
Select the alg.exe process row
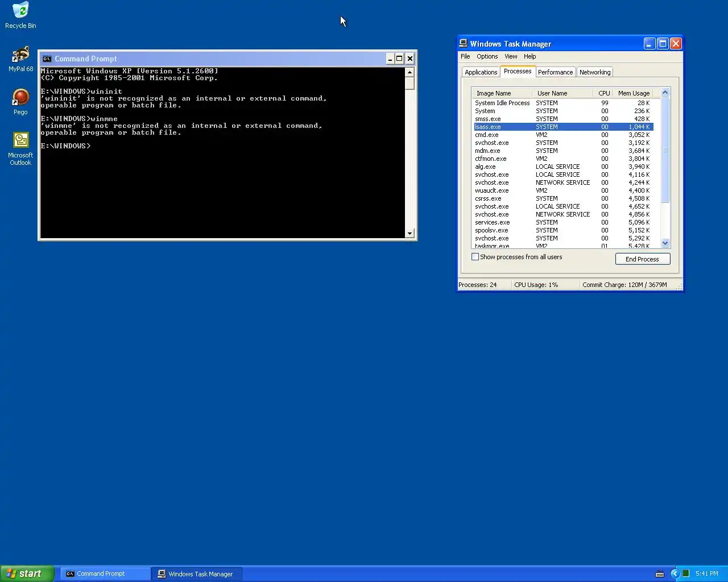click(563, 167)
